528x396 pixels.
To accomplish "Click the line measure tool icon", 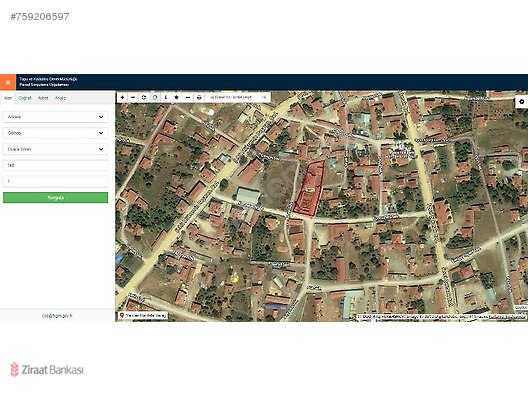I will pyautogui.click(x=188, y=97).
